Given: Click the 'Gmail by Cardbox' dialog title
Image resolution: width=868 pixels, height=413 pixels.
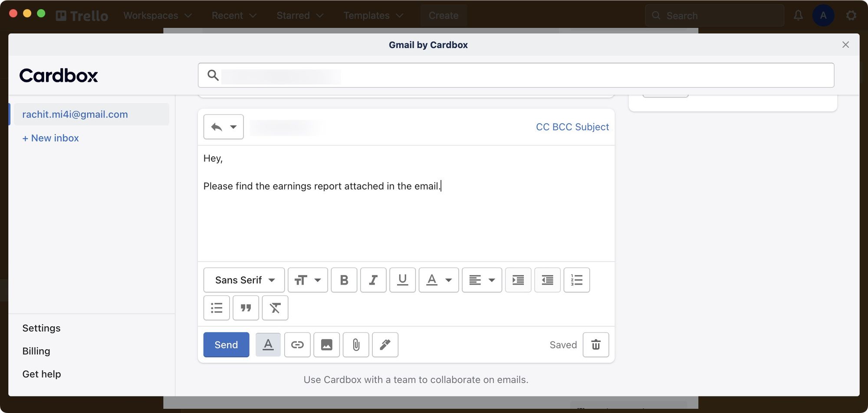Looking at the screenshot, I should pyautogui.click(x=428, y=45).
